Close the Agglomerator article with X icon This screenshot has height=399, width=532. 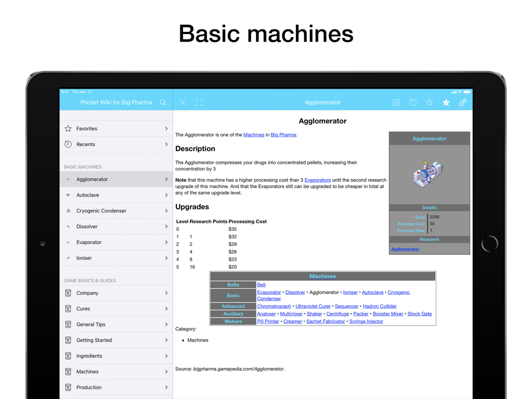(182, 103)
